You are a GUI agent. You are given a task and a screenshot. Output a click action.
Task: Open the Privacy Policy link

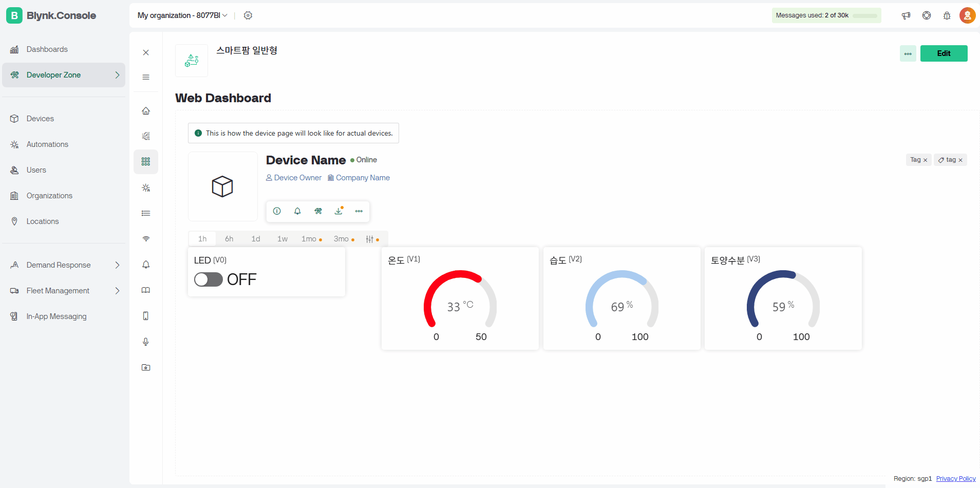point(956,479)
